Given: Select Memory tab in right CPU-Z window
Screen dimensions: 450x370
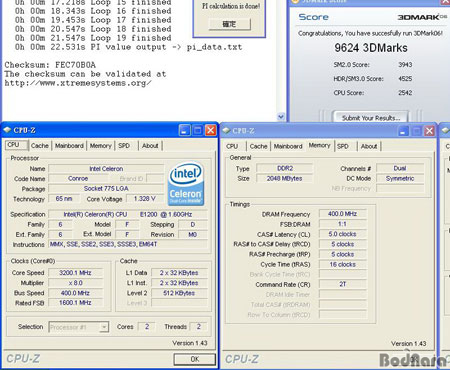Looking at the screenshot, I should pyautogui.click(x=319, y=145).
